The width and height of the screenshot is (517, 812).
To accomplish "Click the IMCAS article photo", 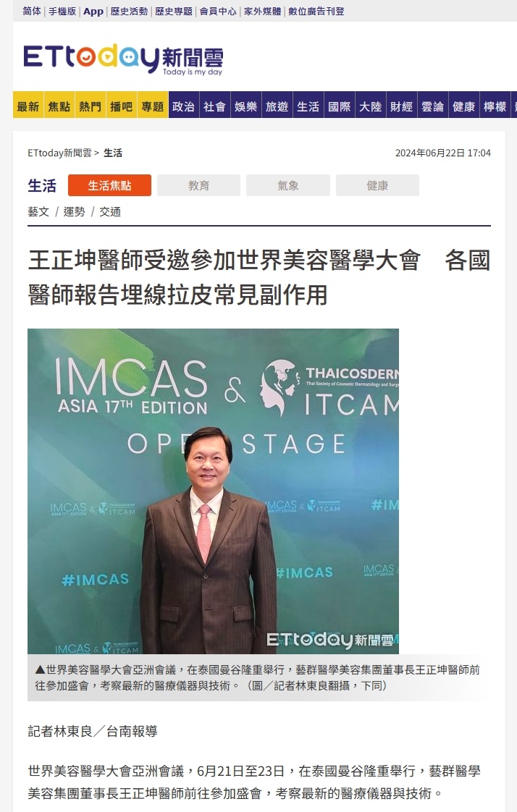I will [x=213, y=491].
